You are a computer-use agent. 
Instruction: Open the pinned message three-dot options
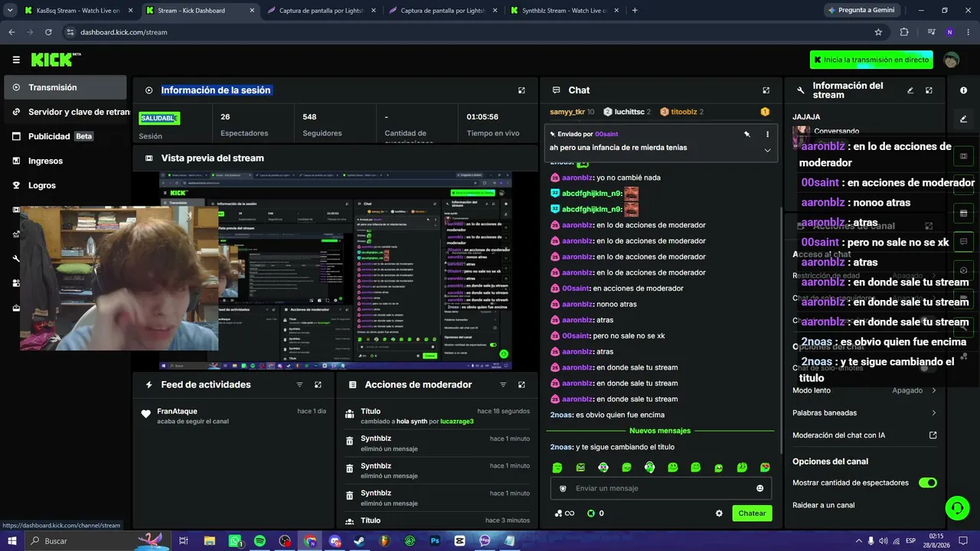(767, 134)
